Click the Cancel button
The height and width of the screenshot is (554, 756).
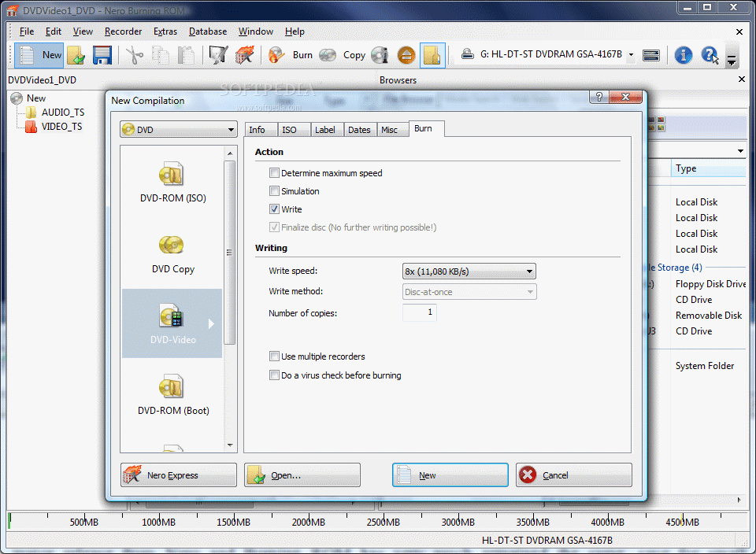[574, 475]
